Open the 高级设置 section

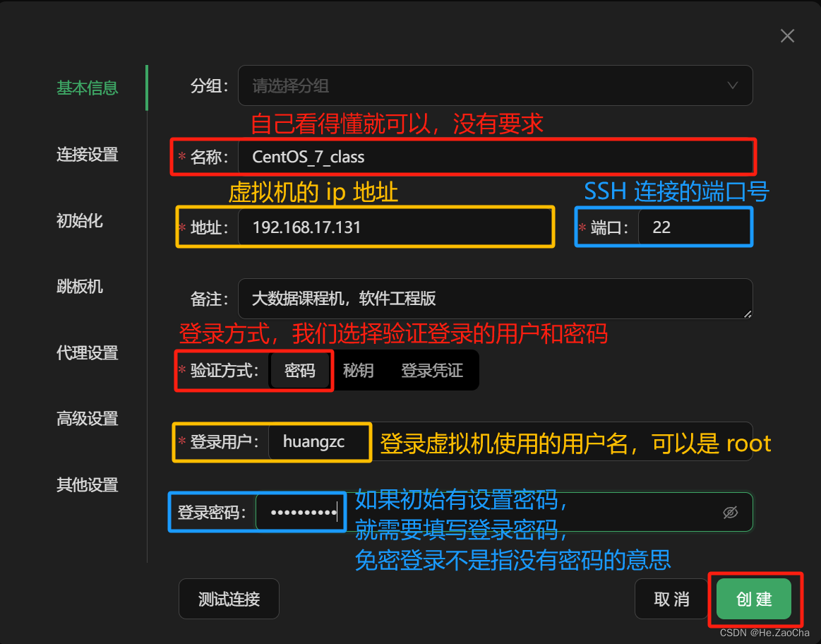point(86,418)
